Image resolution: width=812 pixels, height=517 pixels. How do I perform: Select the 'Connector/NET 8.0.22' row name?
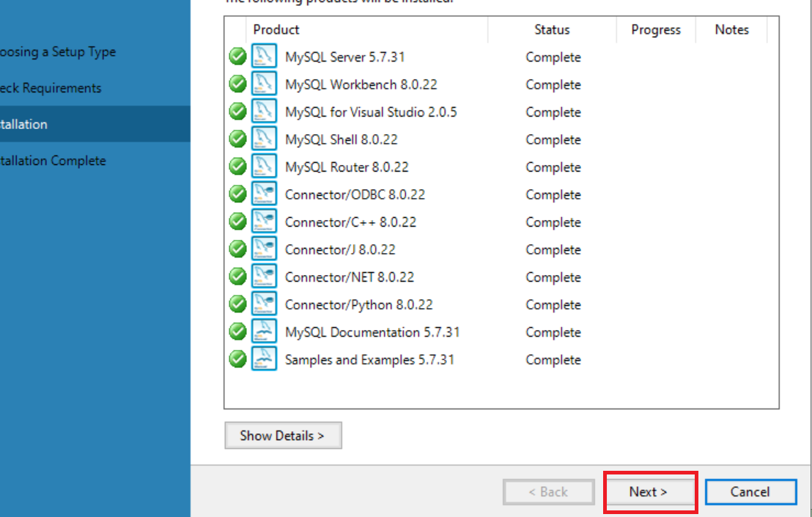[350, 276]
